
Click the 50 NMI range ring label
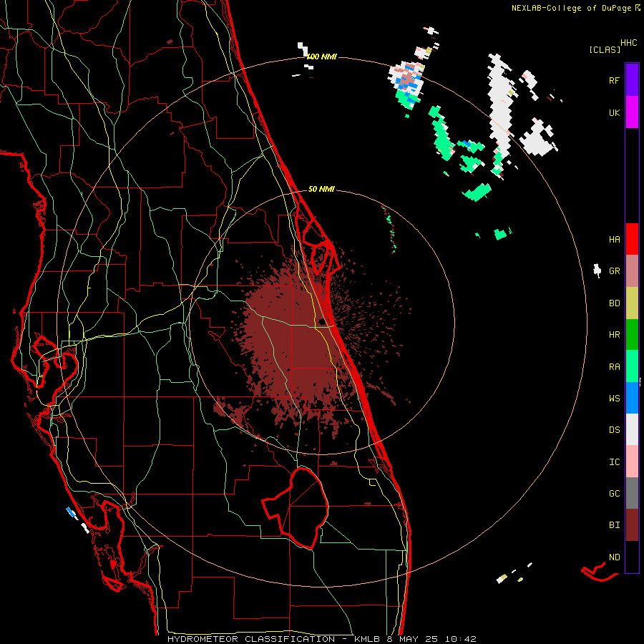tap(321, 189)
